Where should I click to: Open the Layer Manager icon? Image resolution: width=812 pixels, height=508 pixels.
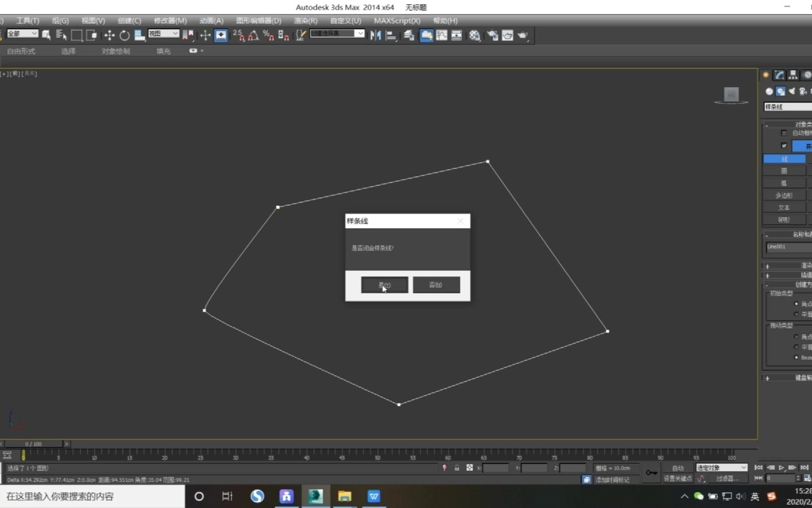click(409, 35)
